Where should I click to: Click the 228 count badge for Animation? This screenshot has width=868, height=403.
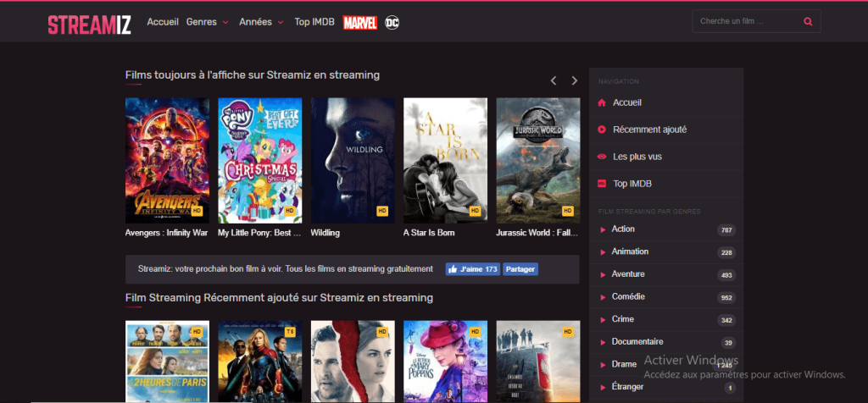point(726,253)
